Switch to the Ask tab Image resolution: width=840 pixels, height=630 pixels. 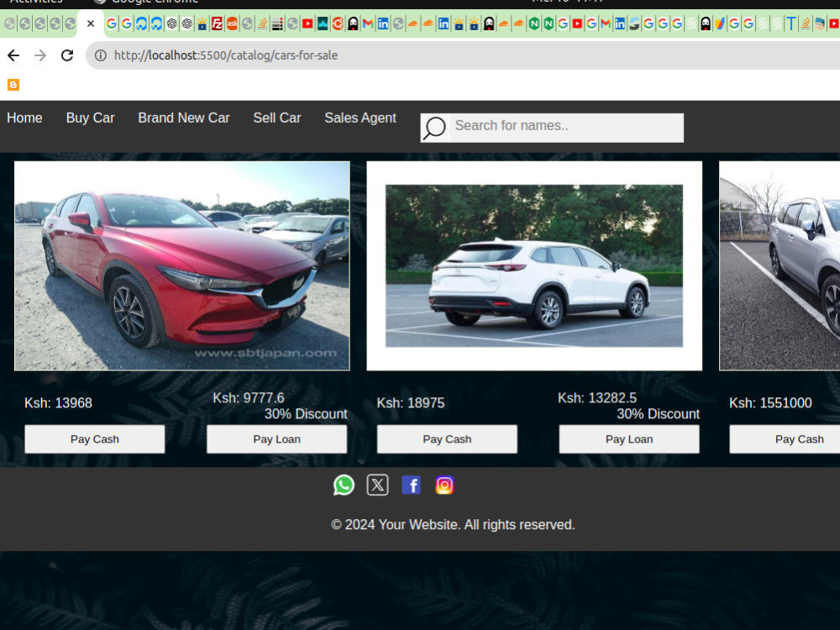point(232,24)
